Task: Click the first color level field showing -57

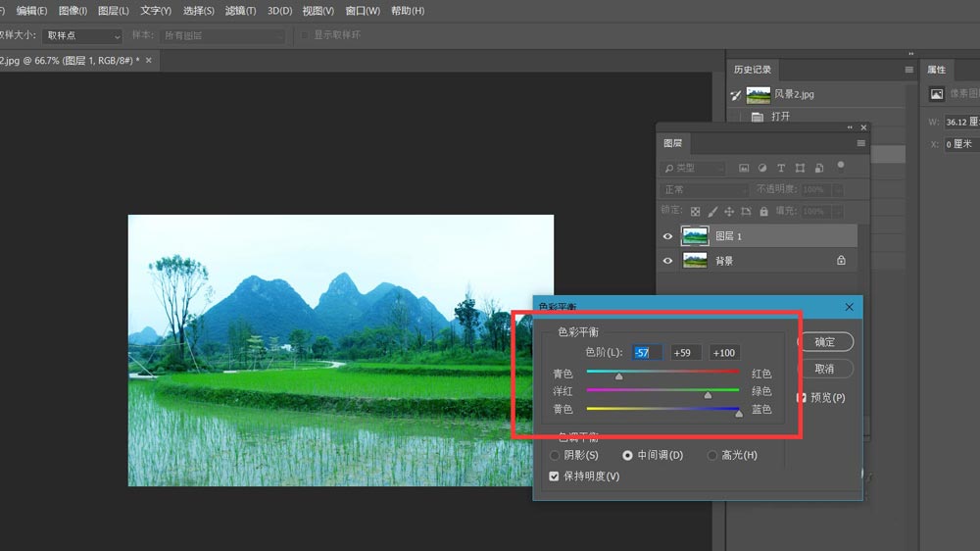Action: point(647,353)
